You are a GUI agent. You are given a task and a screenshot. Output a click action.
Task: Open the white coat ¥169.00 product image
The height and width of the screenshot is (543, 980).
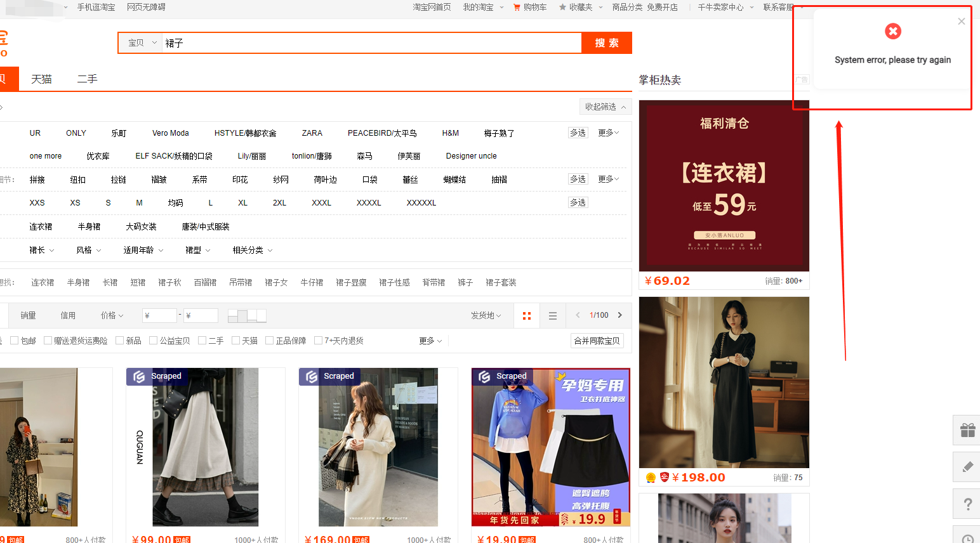pyautogui.click(x=378, y=447)
